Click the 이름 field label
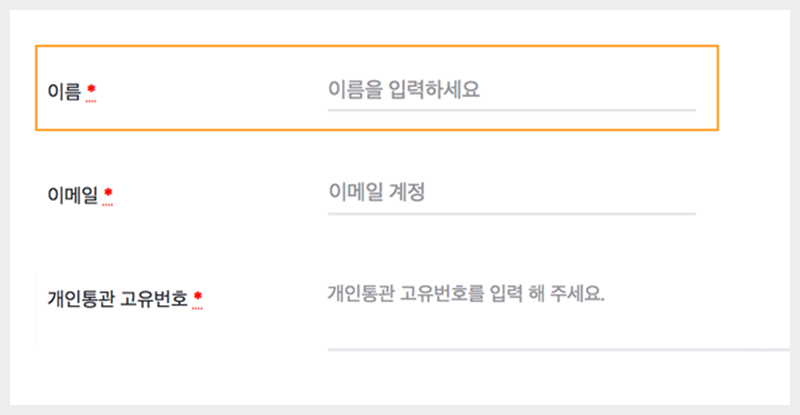Viewport: 800px width, 415px height. (x=64, y=91)
